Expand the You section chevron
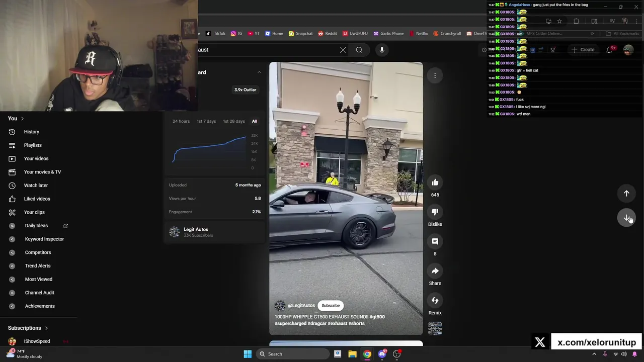Screen dimensions: 644x362 pyautogui.click(x=22, y=119)
